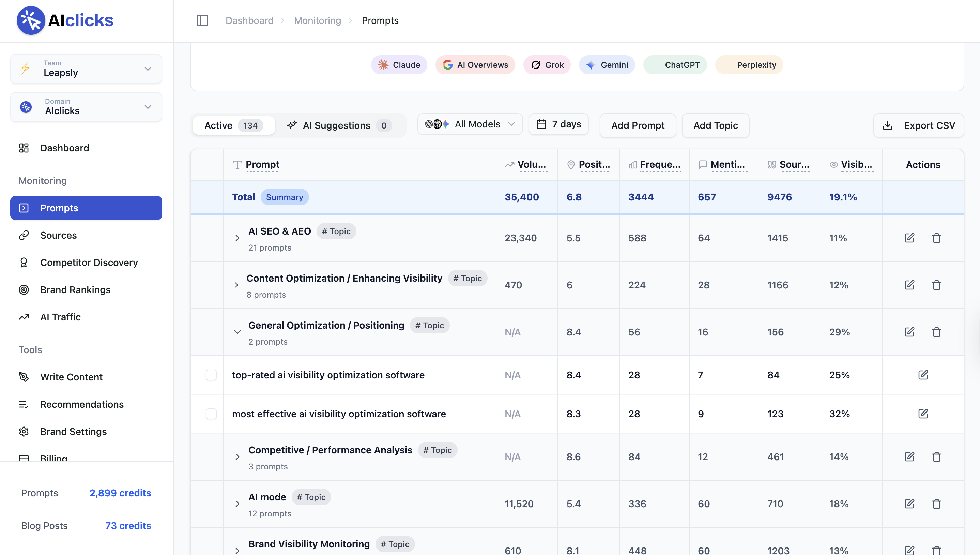The height and width of the screenshot is (555, 980).
Task: Open the 7 days date range picker
Action: 558,124
